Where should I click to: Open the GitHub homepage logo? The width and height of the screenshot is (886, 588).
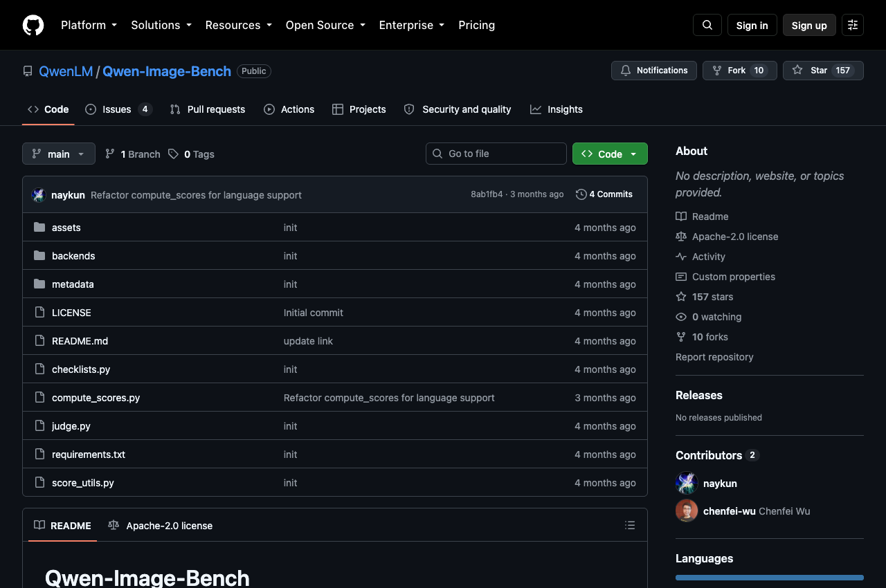(33, 25)
